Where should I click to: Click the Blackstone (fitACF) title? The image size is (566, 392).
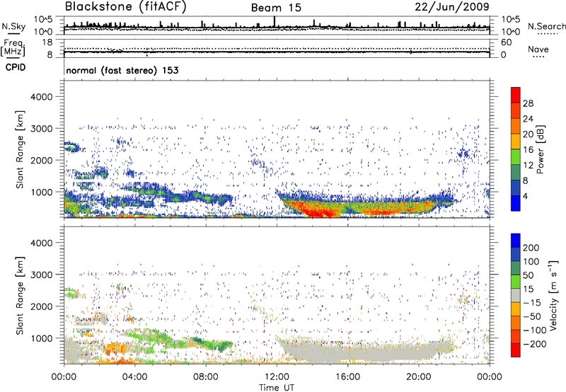point(125,6)
